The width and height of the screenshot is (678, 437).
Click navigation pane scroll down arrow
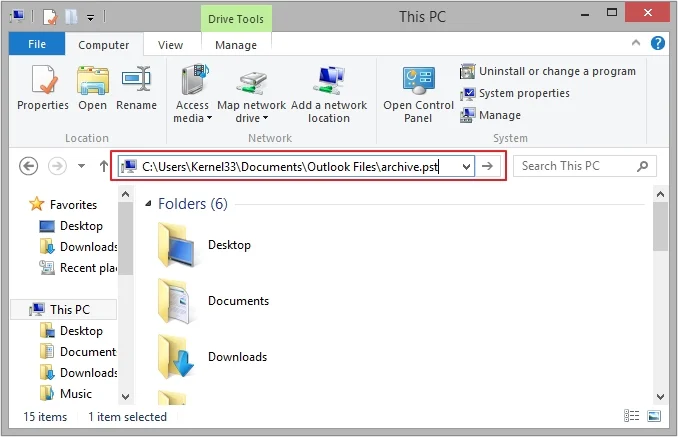click(x=125, y=396)
